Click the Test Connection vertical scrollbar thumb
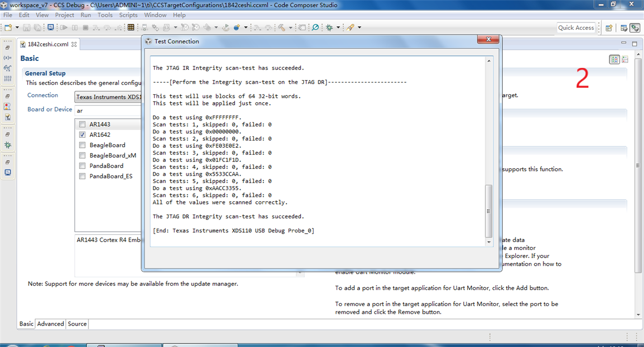 (489, 211)
